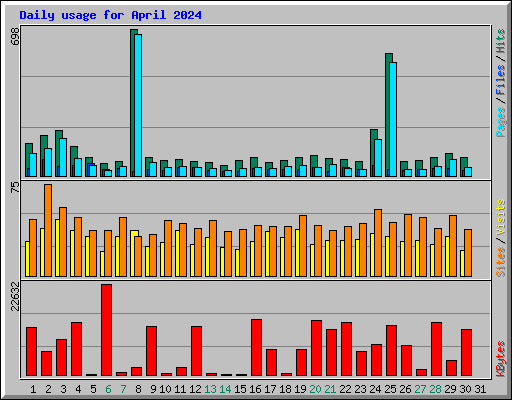Click the 'Visits' legend label

pos(501,217)
